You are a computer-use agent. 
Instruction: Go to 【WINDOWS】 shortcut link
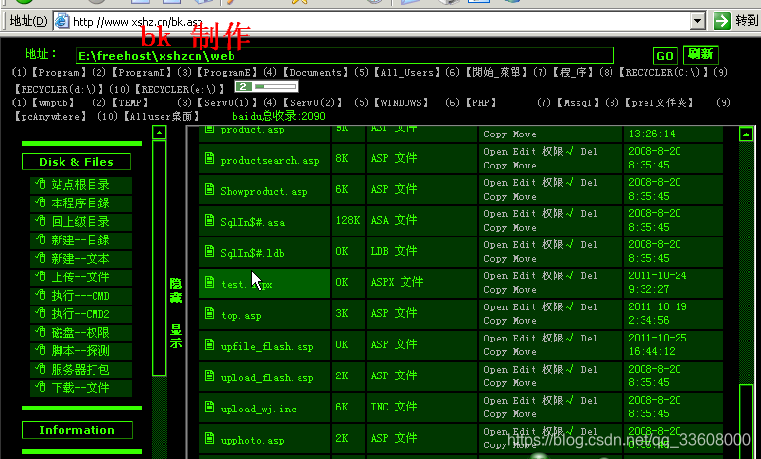click(x=400, y=102)
